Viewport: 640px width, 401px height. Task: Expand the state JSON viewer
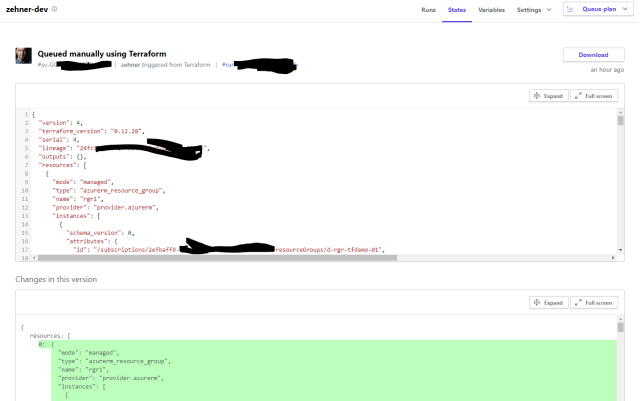(547, 96)
